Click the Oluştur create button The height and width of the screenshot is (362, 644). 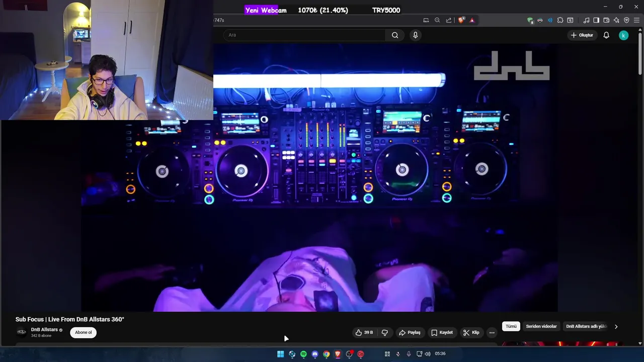[x=582, y=35]
